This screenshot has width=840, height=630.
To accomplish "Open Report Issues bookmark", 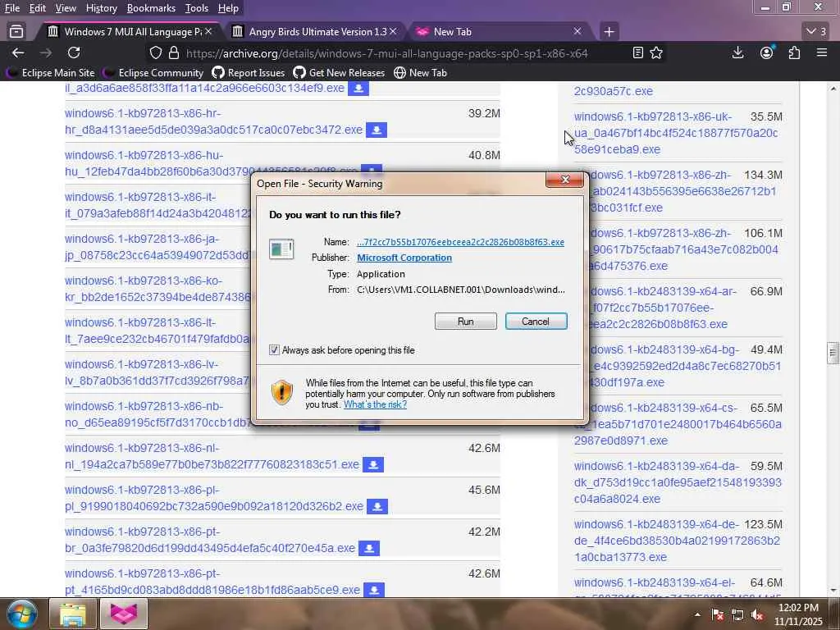I will pyautogui.click(x=248, y=73).
